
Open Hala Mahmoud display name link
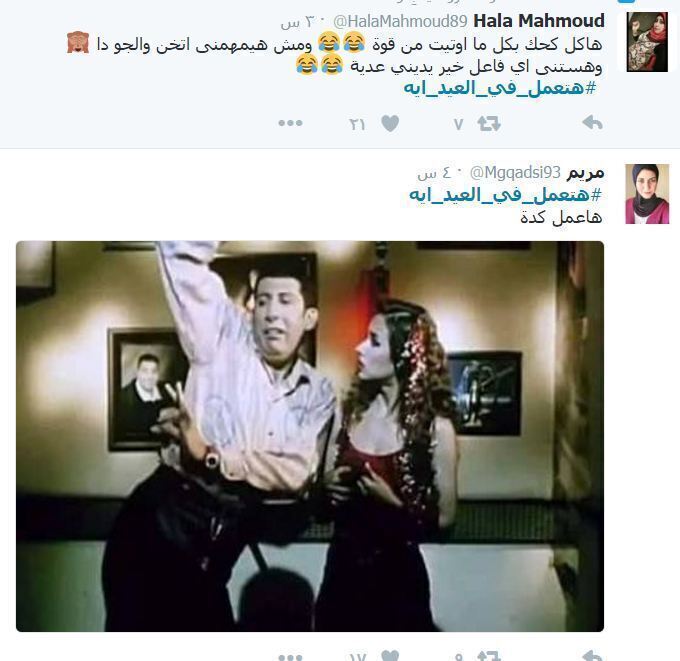(x=539, y=21)
